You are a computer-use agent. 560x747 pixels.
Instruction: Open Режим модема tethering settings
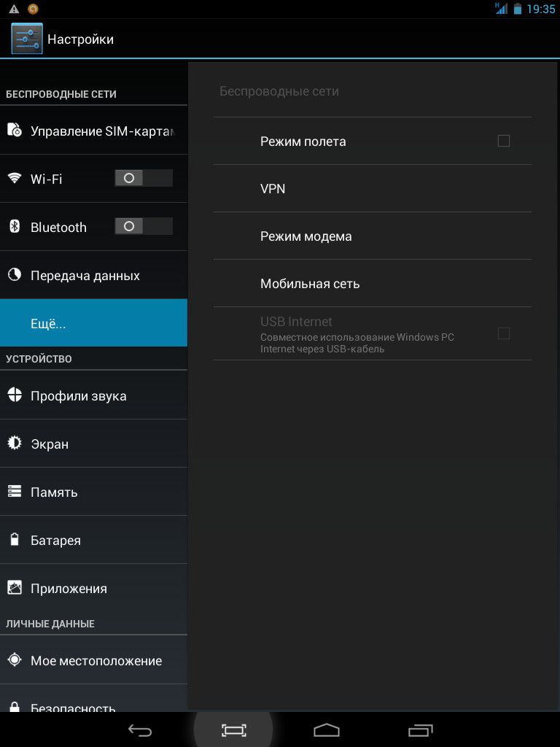point(372,236)
